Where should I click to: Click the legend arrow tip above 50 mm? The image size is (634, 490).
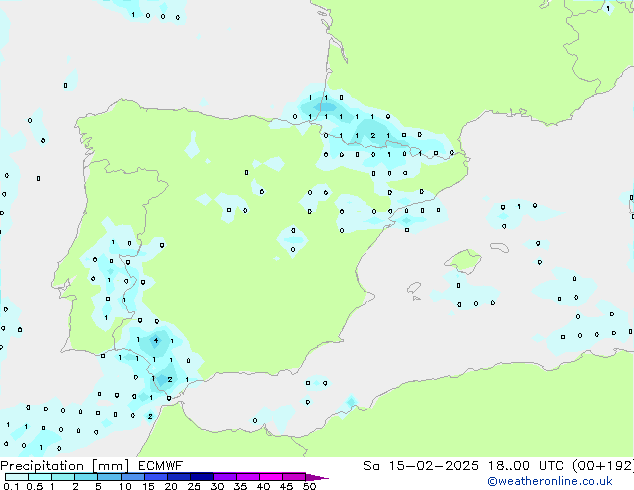[317, 478]
